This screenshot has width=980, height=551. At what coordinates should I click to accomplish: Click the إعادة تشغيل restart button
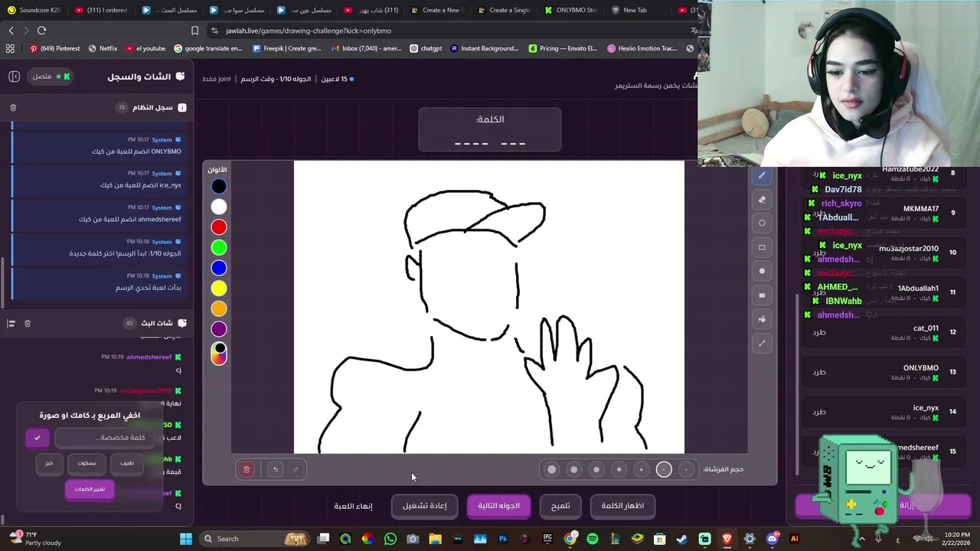(x=424, y=506)
